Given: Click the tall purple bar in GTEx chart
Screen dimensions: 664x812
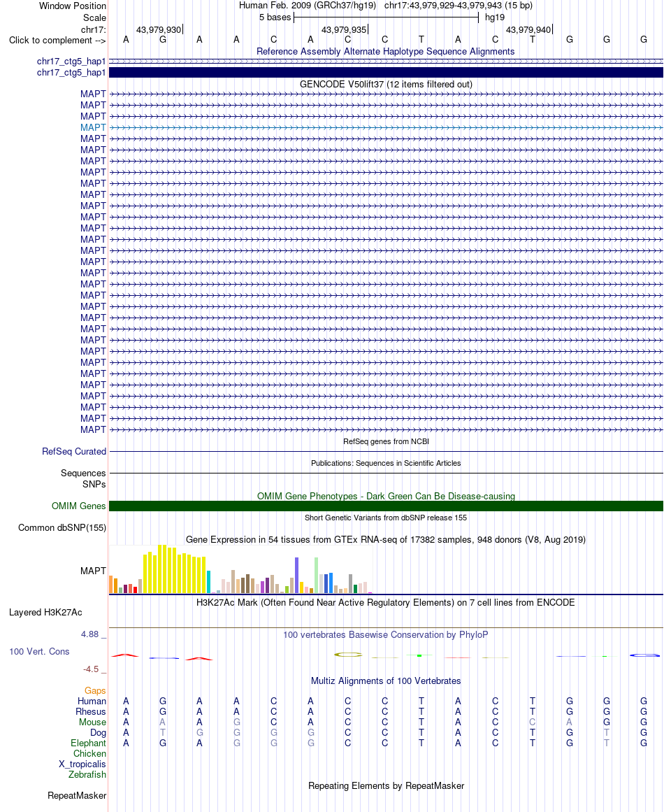Looking at the screenshot, I should (x=296, y=576).
